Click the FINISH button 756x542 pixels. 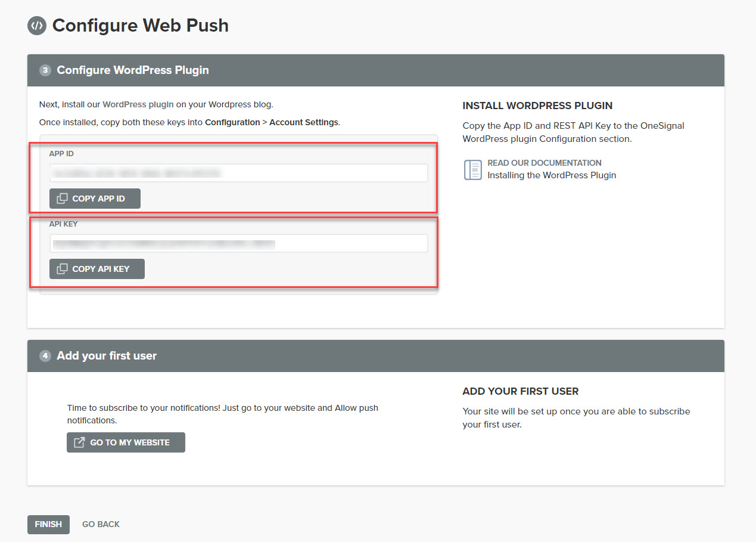click(48, 524)
